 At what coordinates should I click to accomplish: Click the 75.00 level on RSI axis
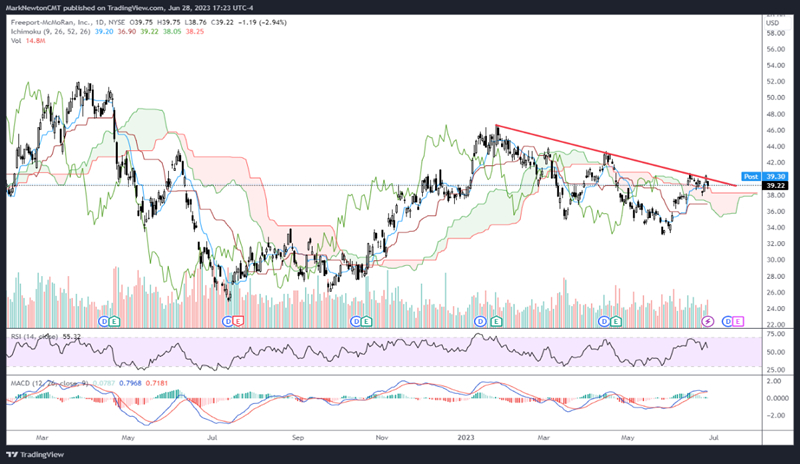[776, 334]
